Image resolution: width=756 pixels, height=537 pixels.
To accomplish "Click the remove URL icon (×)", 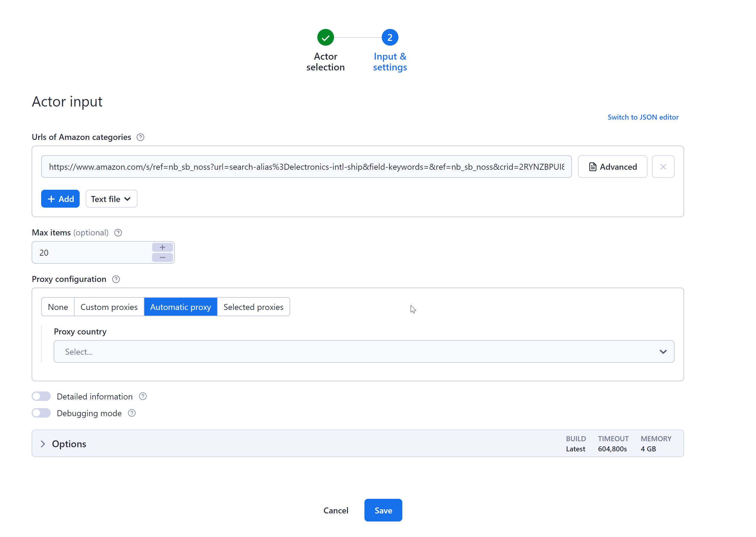I will tap(663, 167).
